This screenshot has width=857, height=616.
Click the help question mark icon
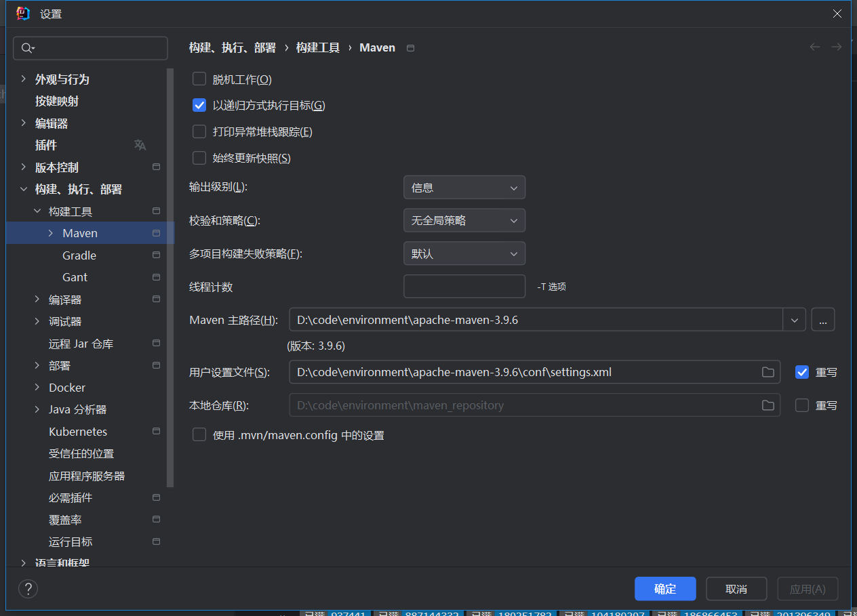[x=28, y=588]
